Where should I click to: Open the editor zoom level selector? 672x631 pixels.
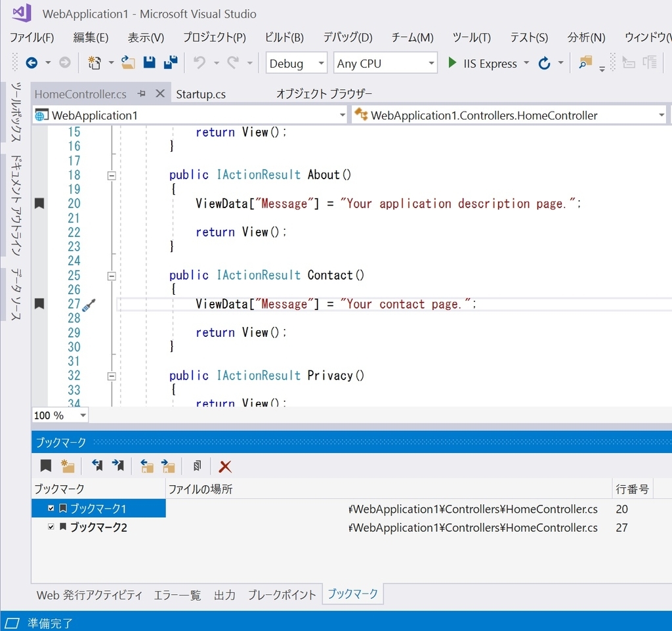[83, 415]
